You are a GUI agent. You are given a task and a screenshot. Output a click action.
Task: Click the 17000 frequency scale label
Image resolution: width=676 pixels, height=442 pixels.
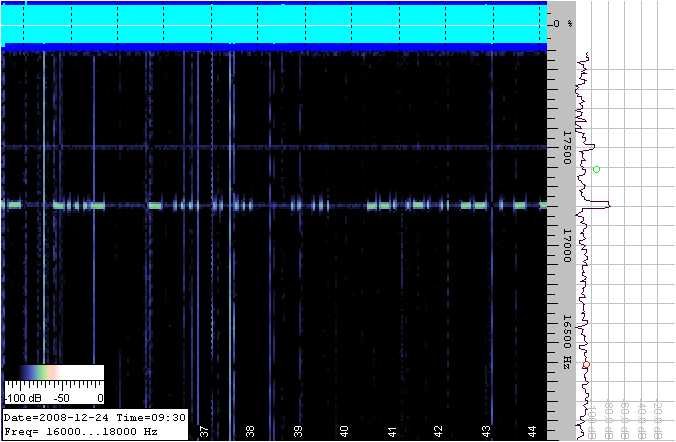pyautogui.click(x=567, y=246)
